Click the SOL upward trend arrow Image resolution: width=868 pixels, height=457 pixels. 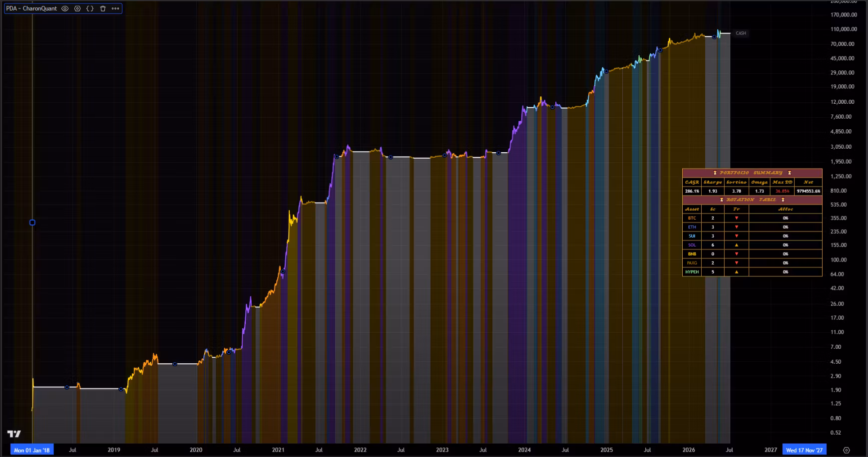pyautogui.click(x=736, y=245)
